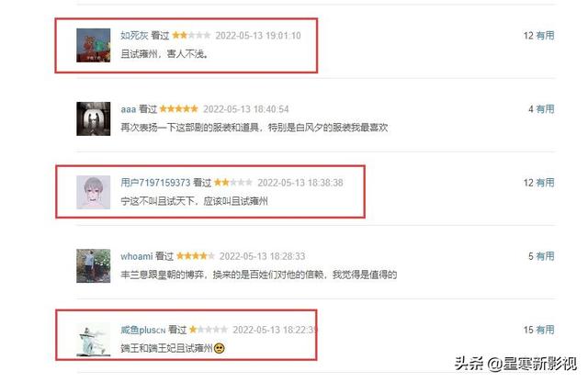This screenshot has height=382, width=588.
Task: Click the sad emoji in 咸鱼plusCN's comment
Action: click(219, 348)
